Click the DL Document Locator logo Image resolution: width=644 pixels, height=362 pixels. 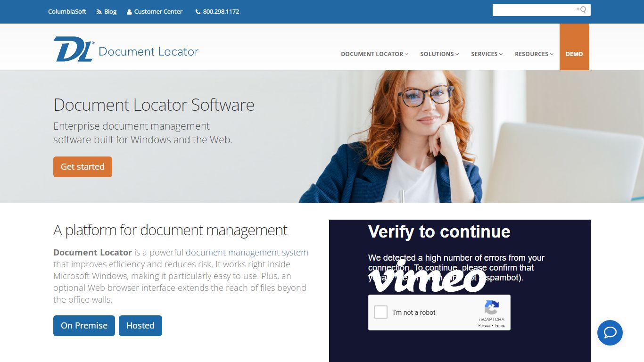click(x=126, y=49)
